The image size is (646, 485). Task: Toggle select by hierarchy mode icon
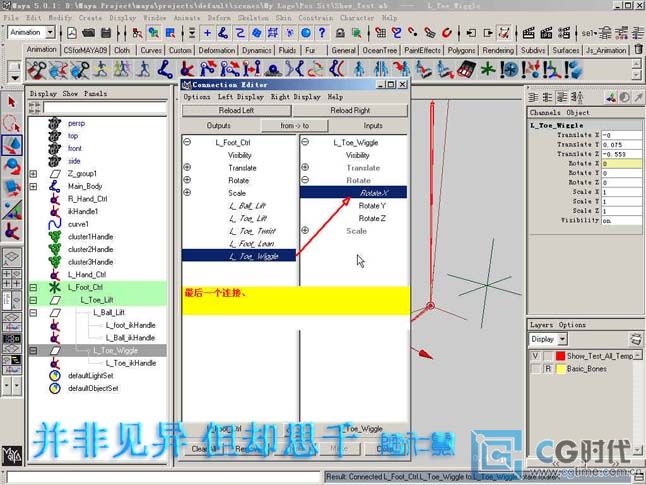(x=137, y=33)
